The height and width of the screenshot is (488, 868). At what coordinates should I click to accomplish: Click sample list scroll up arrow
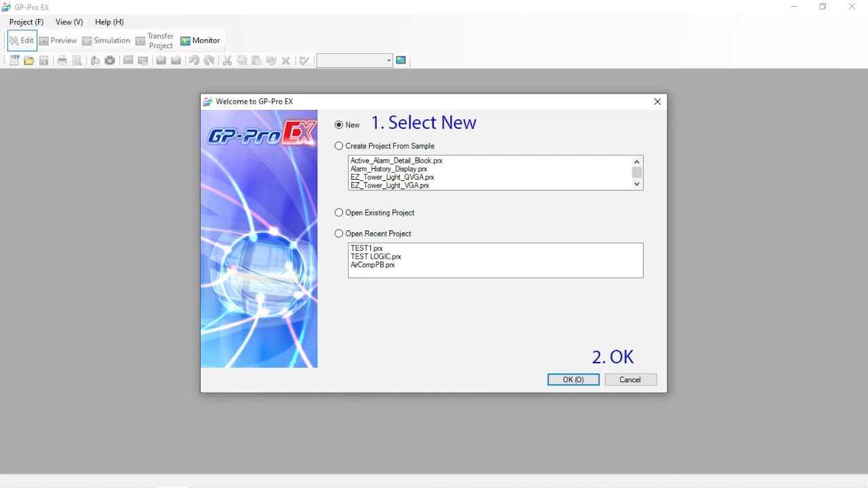tap(637, 161)
